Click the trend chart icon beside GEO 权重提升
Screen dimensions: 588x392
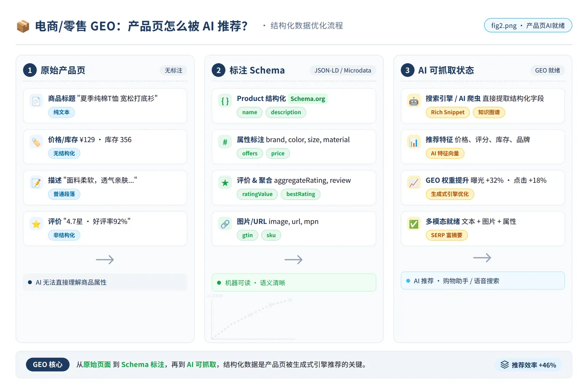[414, 183]
